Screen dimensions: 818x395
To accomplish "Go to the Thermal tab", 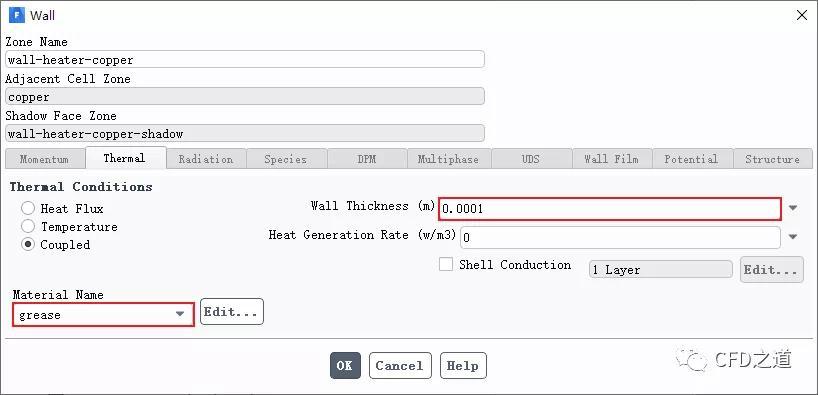I will tap(125, 158).
